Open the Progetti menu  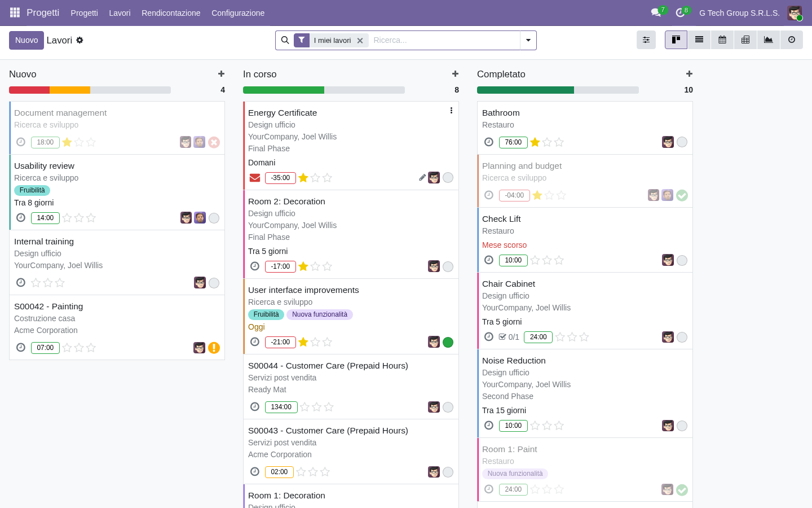coord(85,13)
